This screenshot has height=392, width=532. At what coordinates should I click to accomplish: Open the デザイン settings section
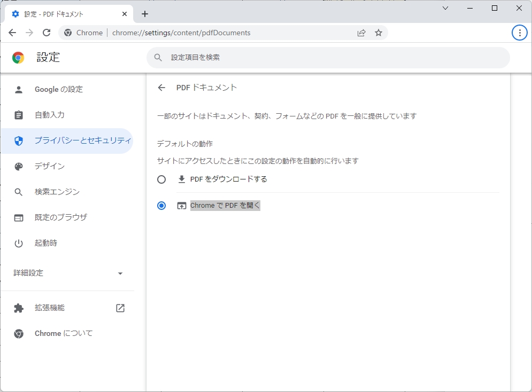(x=50, y=166)
